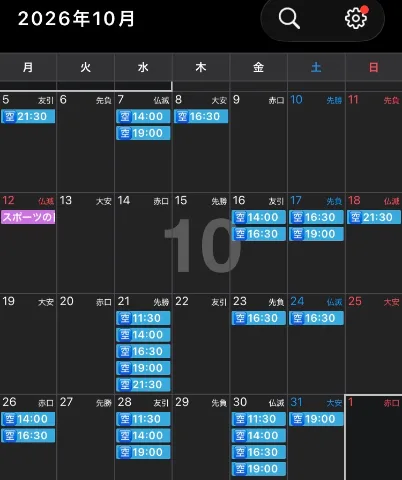
Task: Open the search magnifier icon
Action: coord(289,18)
